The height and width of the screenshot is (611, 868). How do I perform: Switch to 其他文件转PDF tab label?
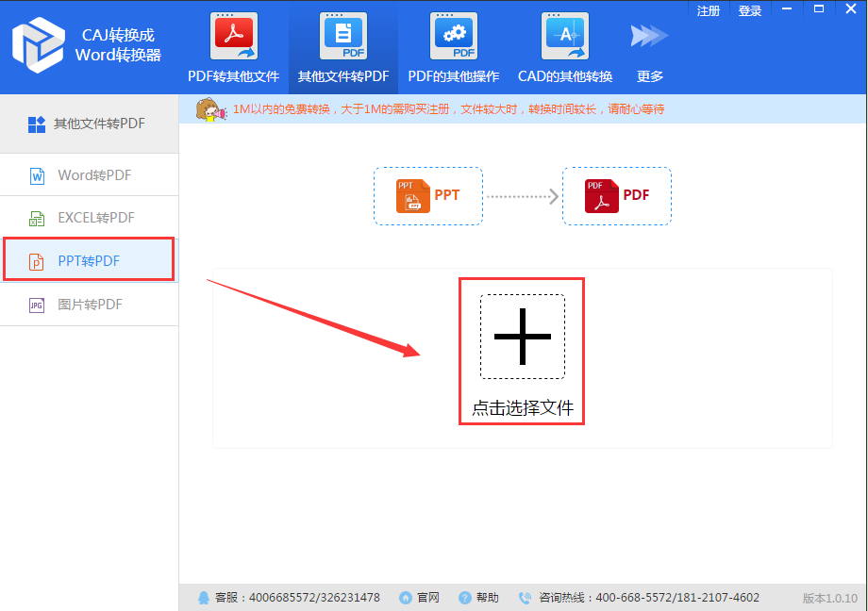(343, 76)
